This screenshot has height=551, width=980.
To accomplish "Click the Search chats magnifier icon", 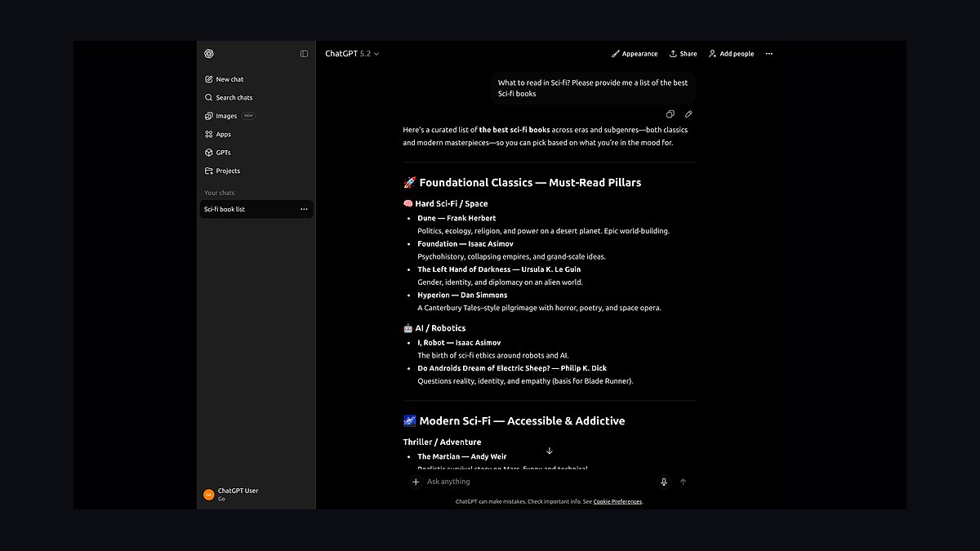I will [209, 97].
